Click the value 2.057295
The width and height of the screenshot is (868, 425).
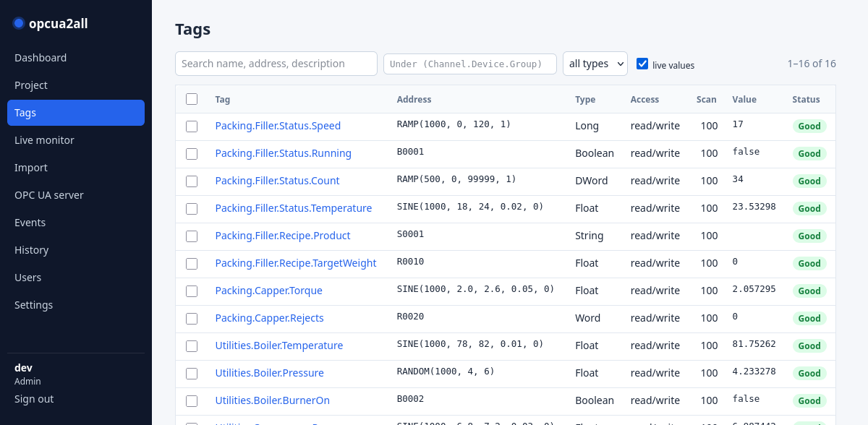[x=754, y=289]
